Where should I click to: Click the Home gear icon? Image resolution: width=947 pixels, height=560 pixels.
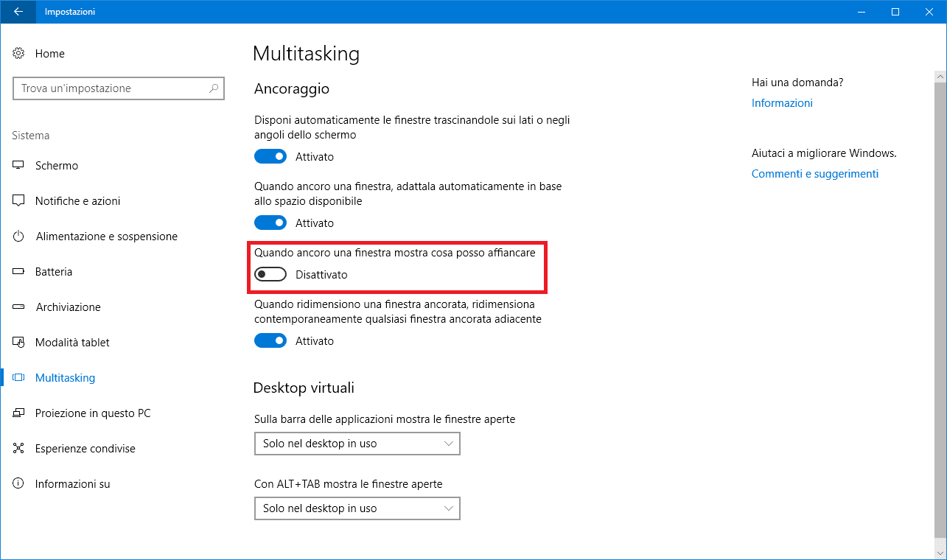click(x=19, y=54)
